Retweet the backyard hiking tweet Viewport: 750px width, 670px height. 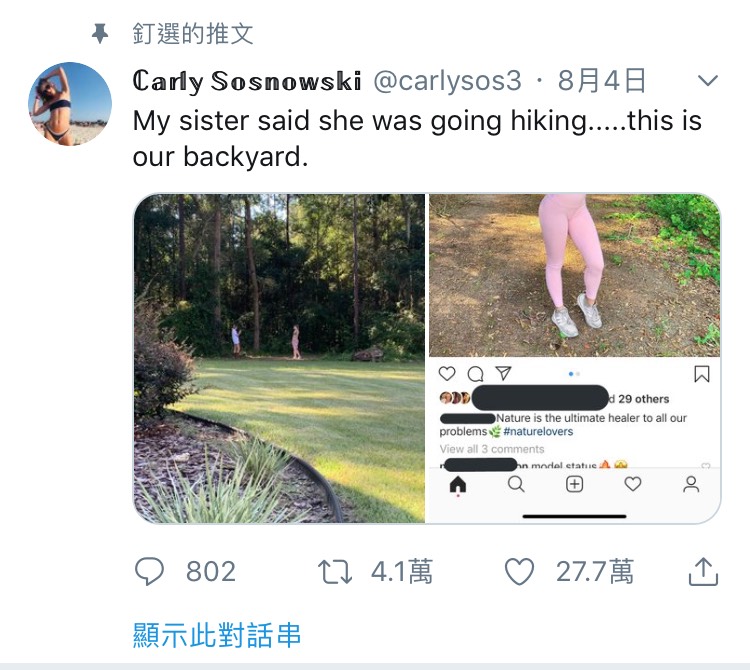(334, 571)
